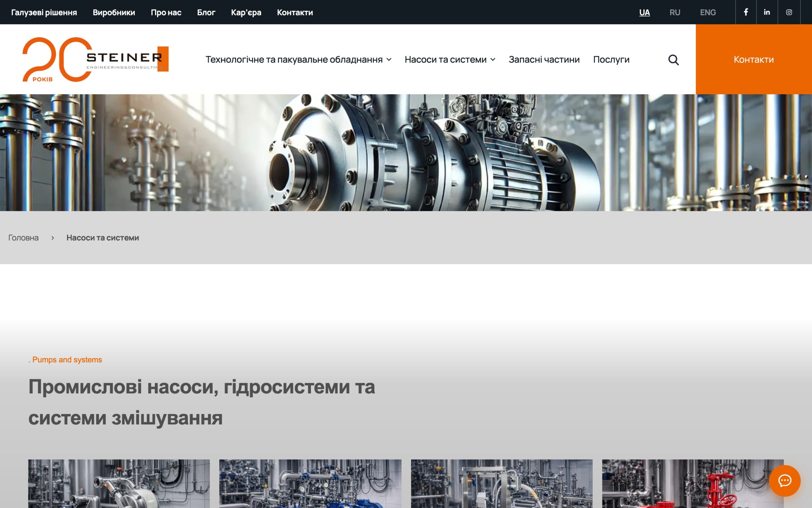Open the live chat bubble
The image size is (812, 508).
tap(784, 480)
